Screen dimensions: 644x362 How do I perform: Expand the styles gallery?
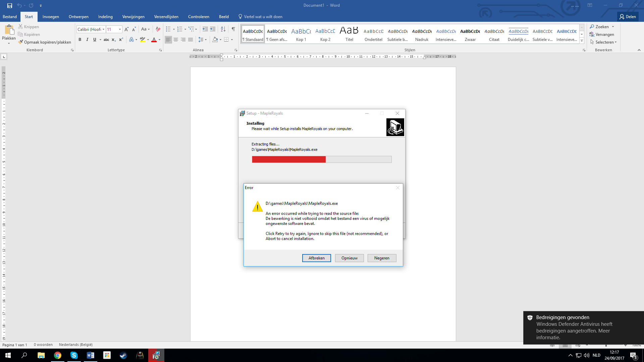[x=582, y=41]
